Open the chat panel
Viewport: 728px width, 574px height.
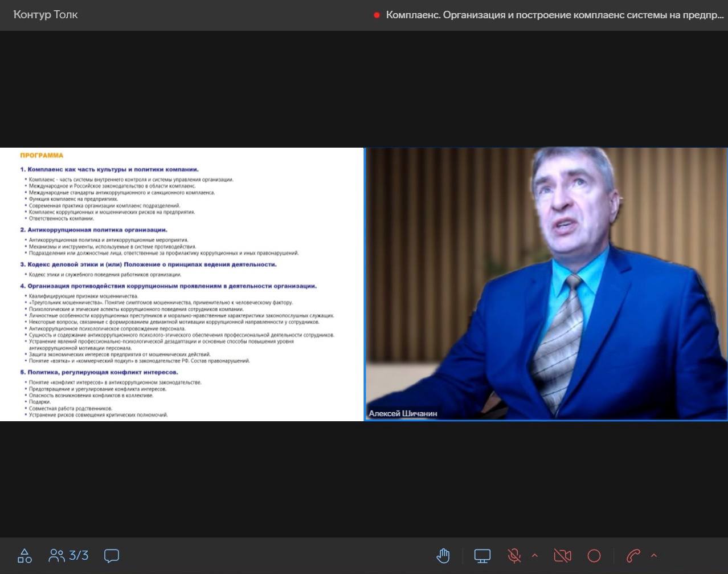point(112,556)
